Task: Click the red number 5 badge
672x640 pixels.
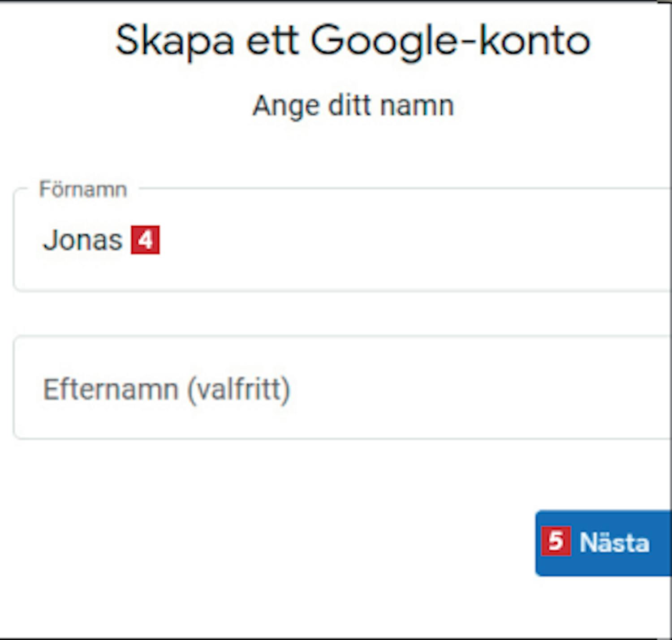Action: (x=556, y=541)
